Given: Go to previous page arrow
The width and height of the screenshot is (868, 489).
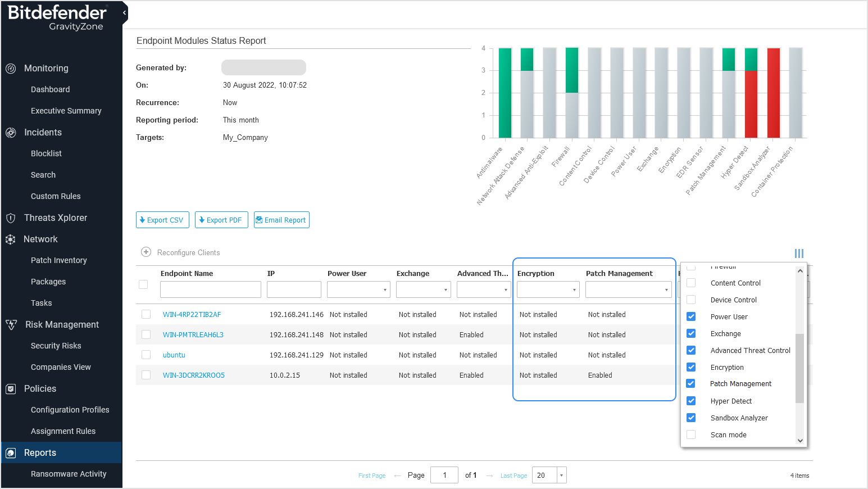Looking at the screenshot, I should 398,476.
